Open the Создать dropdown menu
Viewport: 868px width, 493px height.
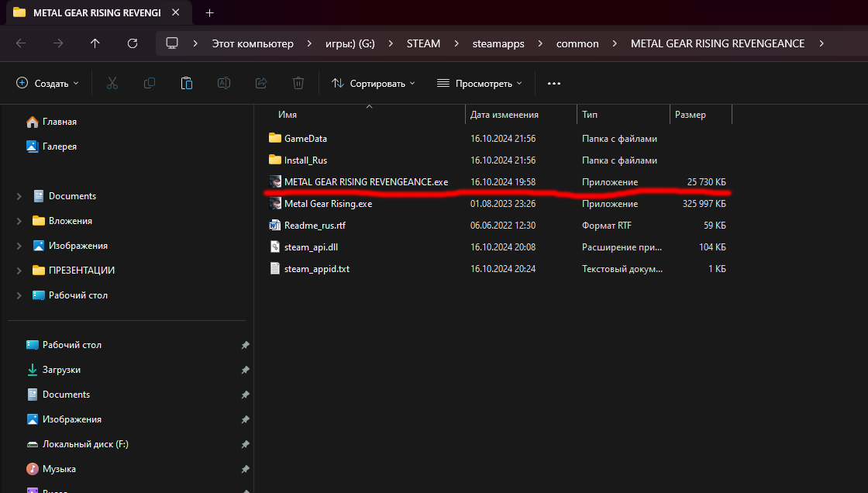(x=47, y=83)
